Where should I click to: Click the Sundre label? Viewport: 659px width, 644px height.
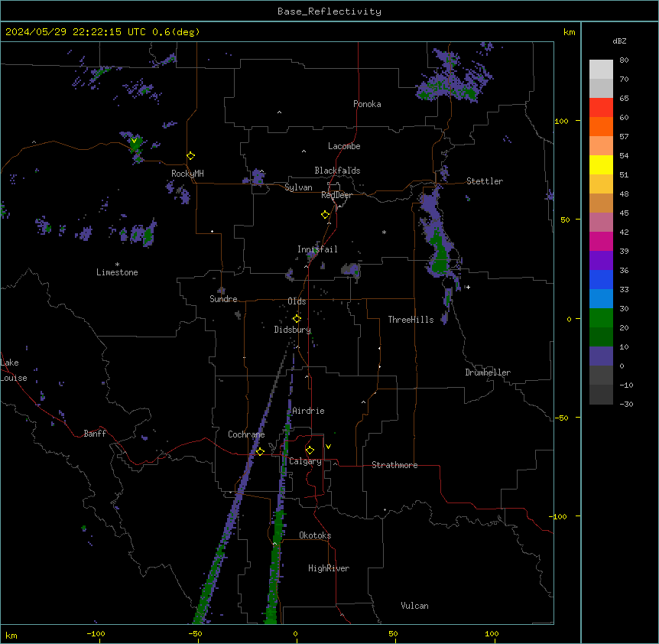[x=223, y=299]
